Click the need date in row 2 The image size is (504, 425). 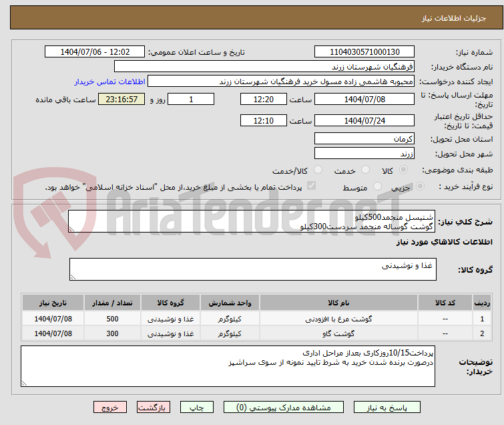(53, 333)
